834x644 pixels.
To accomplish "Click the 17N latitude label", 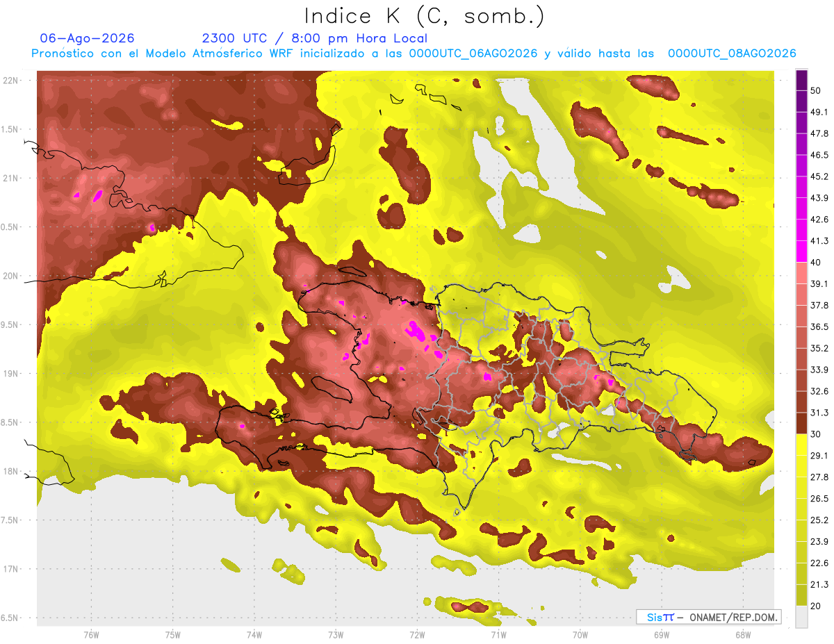I will click(10, 569).
